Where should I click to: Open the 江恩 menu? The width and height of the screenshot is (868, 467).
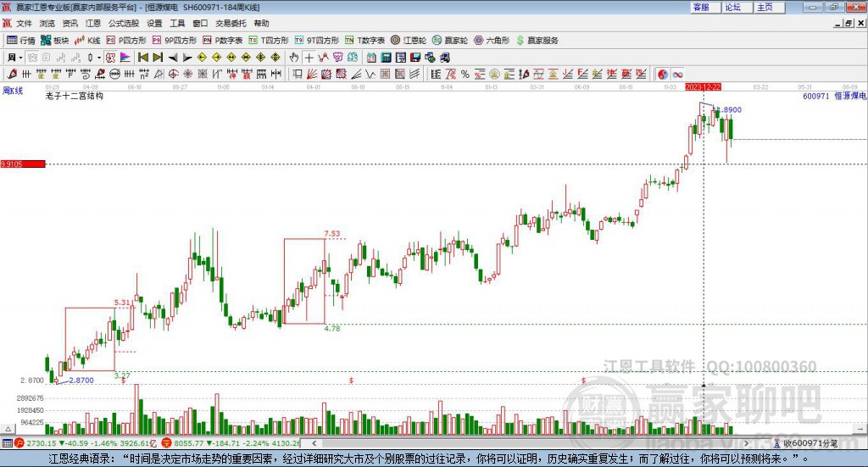pyautogui.click(x=93, y=23)
